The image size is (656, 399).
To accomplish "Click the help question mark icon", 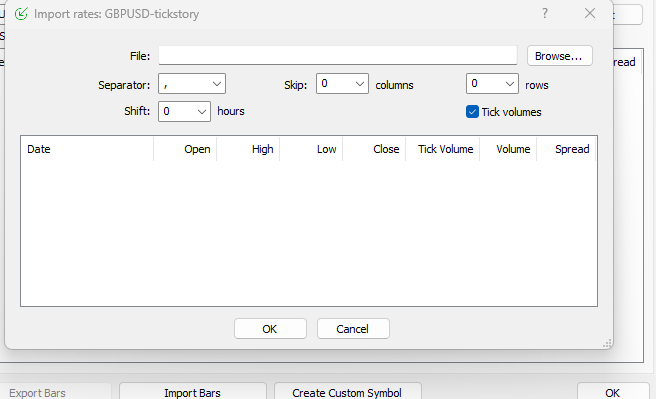I will click(x=545, y=13).
